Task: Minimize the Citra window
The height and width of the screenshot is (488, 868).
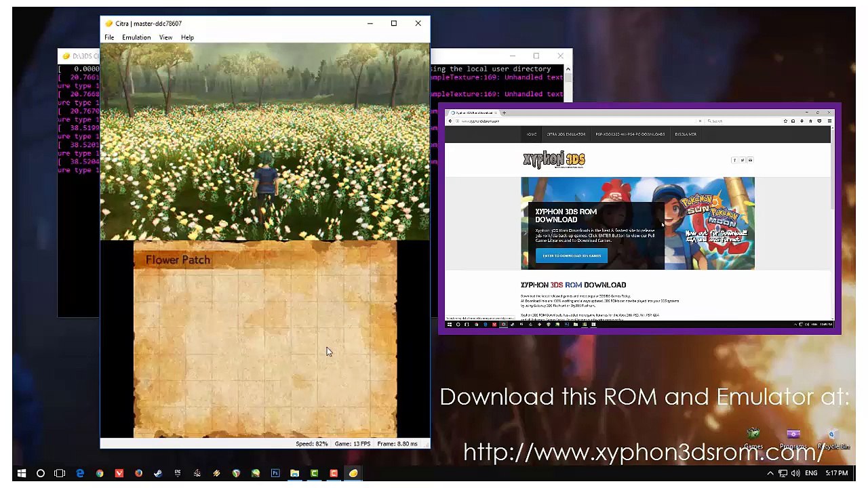Action: (370, 23)
